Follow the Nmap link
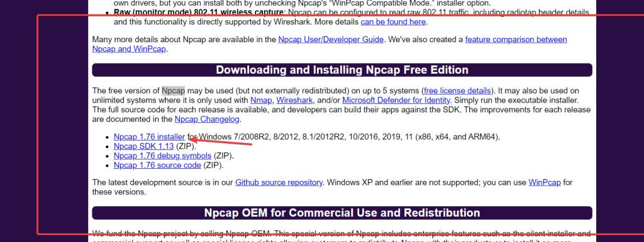Image resolution: width=644 pixels, height=242 pixels. coord(261,100)
